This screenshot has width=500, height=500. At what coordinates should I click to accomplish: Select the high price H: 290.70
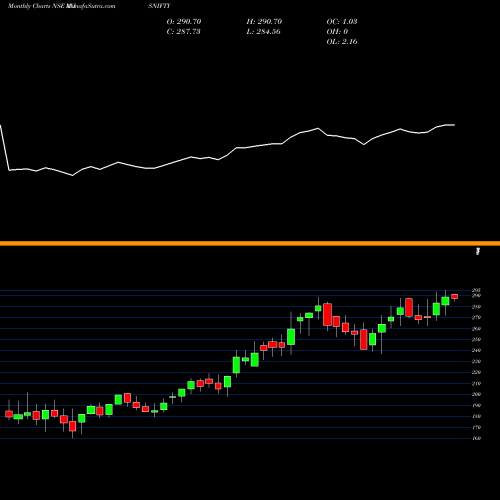coord(264,22)
